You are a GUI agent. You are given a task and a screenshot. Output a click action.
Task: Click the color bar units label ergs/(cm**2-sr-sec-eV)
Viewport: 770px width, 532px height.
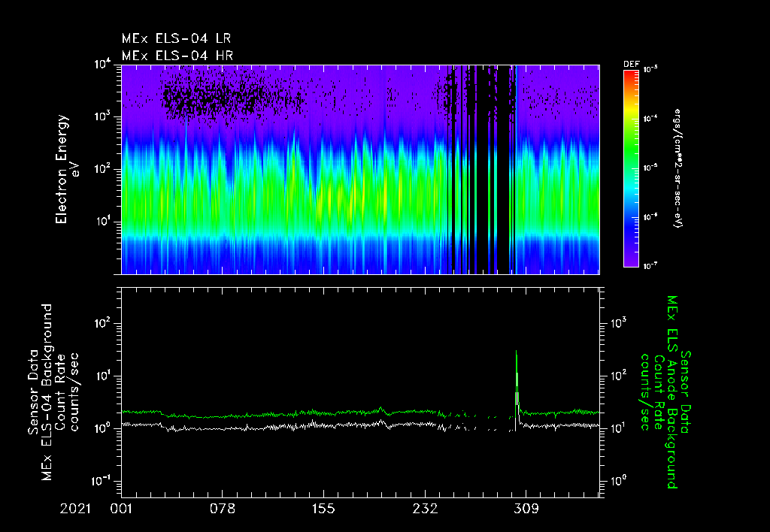click(678, 168)
